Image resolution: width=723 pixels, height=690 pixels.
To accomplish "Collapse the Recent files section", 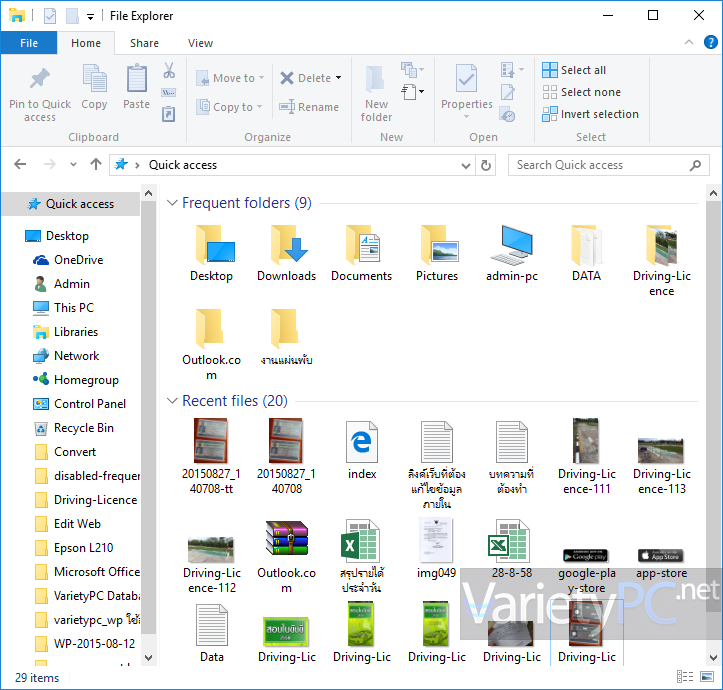I will (172, 401).
